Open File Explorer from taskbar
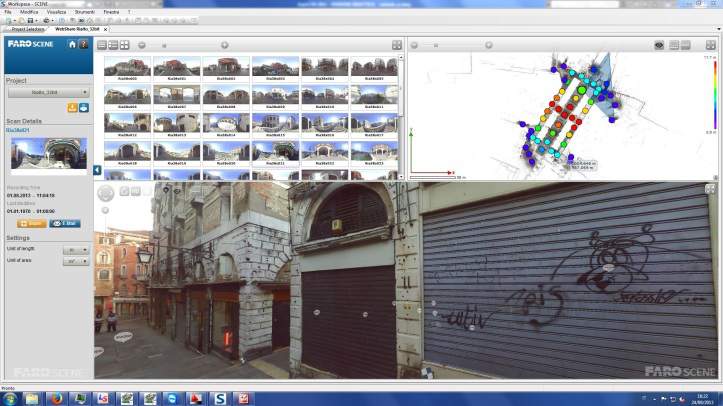This screenshot has height=406, width=723. point(32,399)
